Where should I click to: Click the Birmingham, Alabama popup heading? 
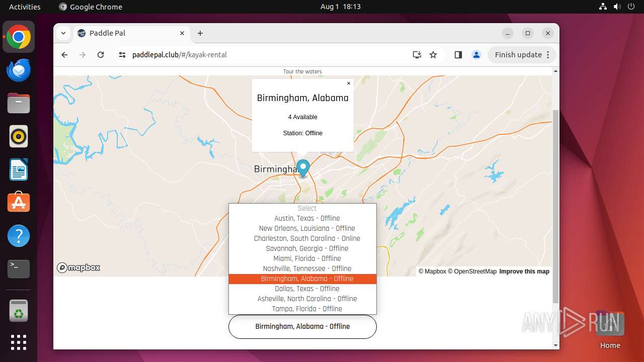303,98
